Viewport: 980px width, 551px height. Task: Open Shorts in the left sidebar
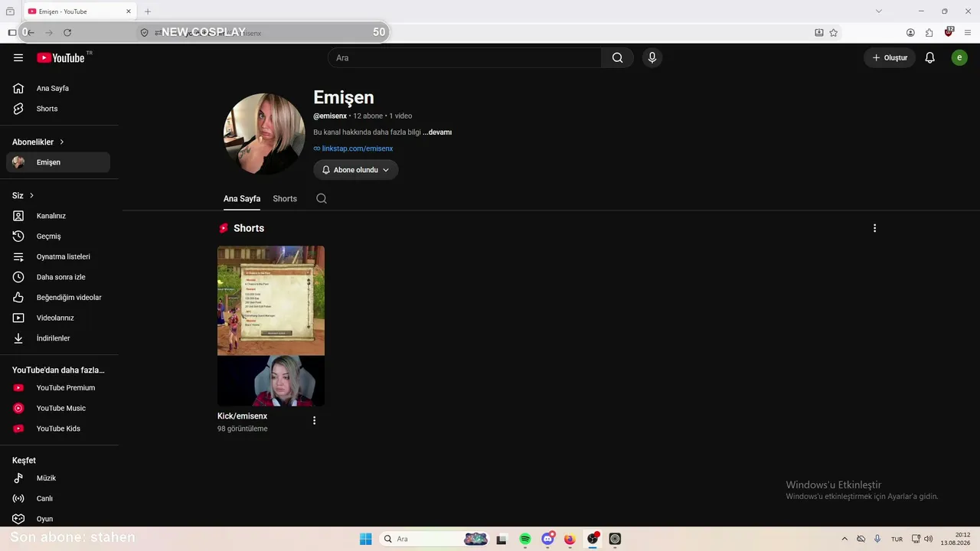58,109
